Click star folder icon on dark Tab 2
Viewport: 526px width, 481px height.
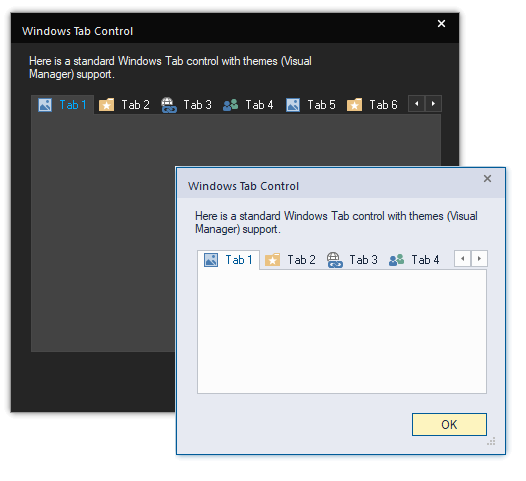pos(106,105)
